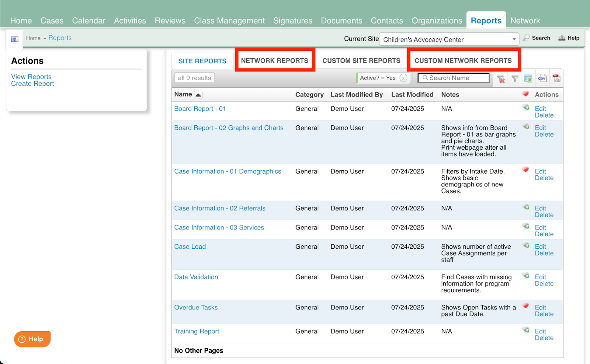The width and height of the screenshot is (590, 364).
Task: Click the Active? = Yes filter label
Action: coord(378,78)
